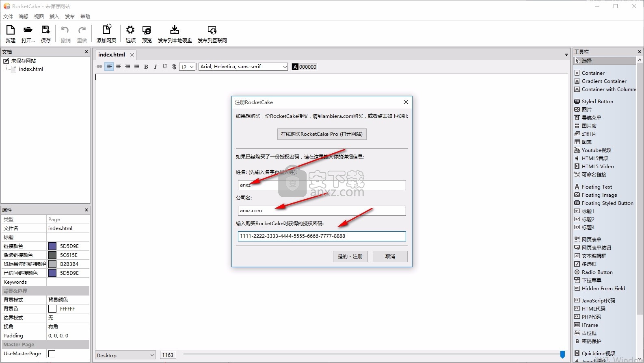The image size is (644, 363).
Task: Toggle bold text formatting
Action: (x=146, y=67)
